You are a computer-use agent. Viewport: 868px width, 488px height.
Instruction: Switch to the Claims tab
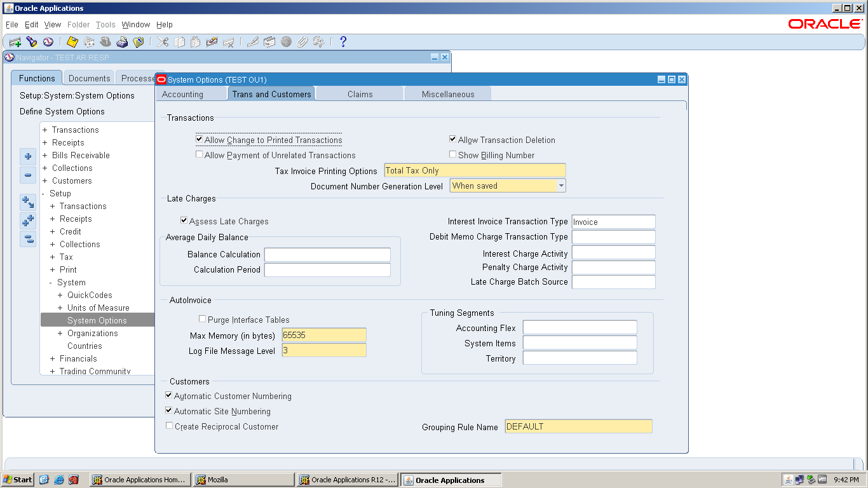click(359, 93)
